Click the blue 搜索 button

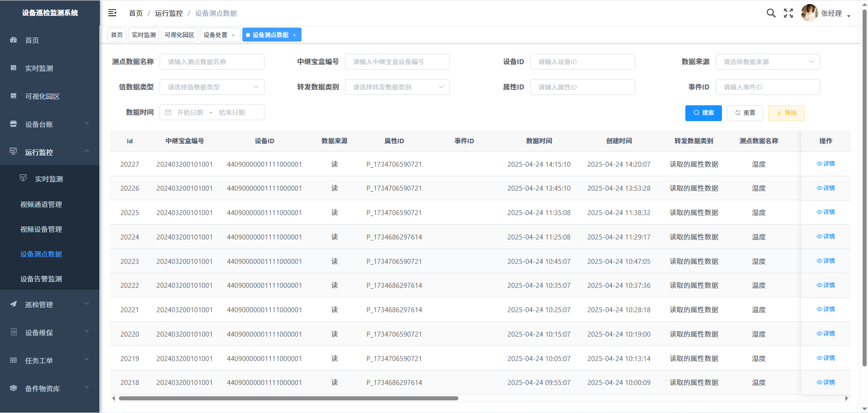(x=703, y=113)
